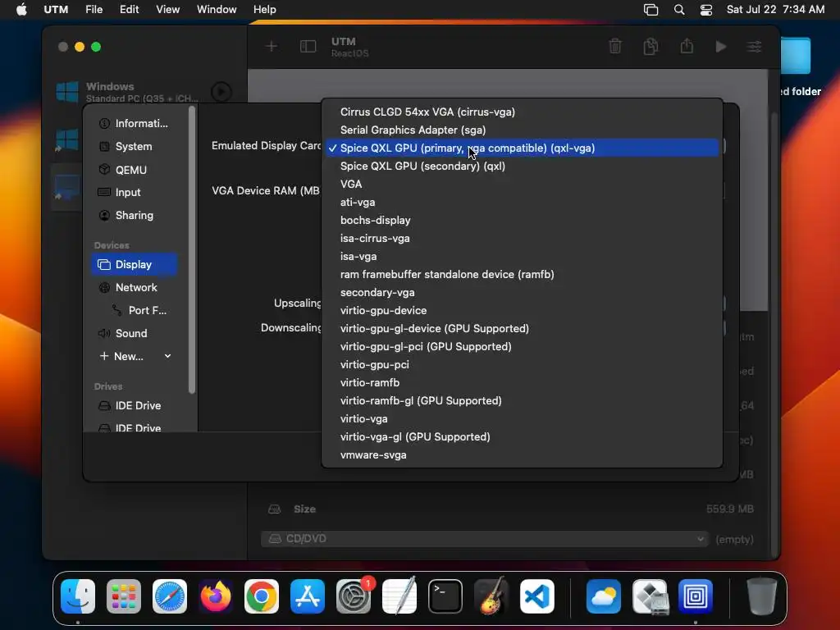Image resolution: width=840 pixels, height=630 pixels.
Task: Open Trash from the Dock
Action: (762, 596)
